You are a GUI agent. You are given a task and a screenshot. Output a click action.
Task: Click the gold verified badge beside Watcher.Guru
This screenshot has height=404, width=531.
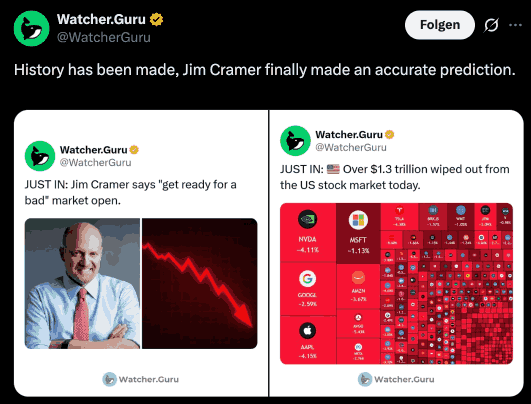pyautogui.click(x=156, y=20)
